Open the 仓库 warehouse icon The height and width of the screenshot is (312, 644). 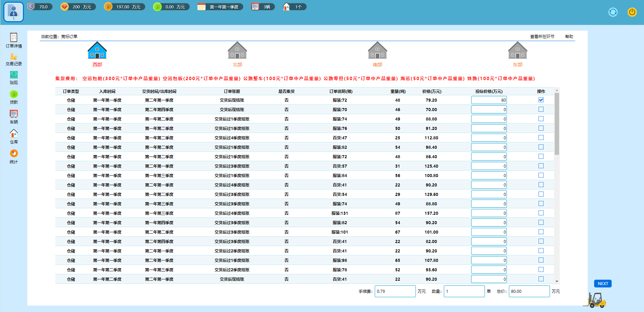click(x=13, y=134)
